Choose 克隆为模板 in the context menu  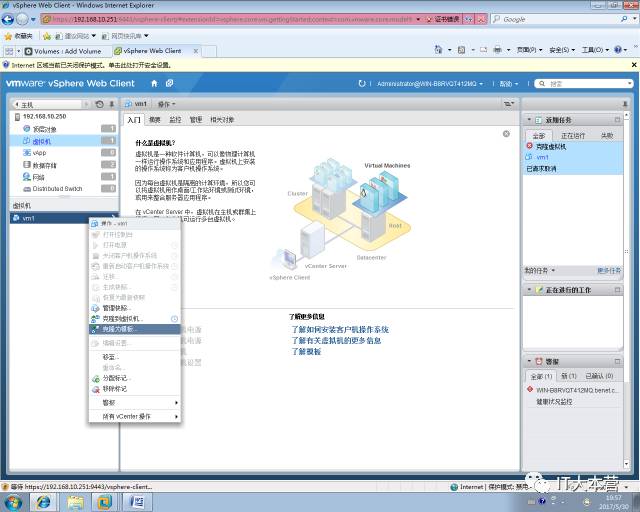(x=134, y=329)
